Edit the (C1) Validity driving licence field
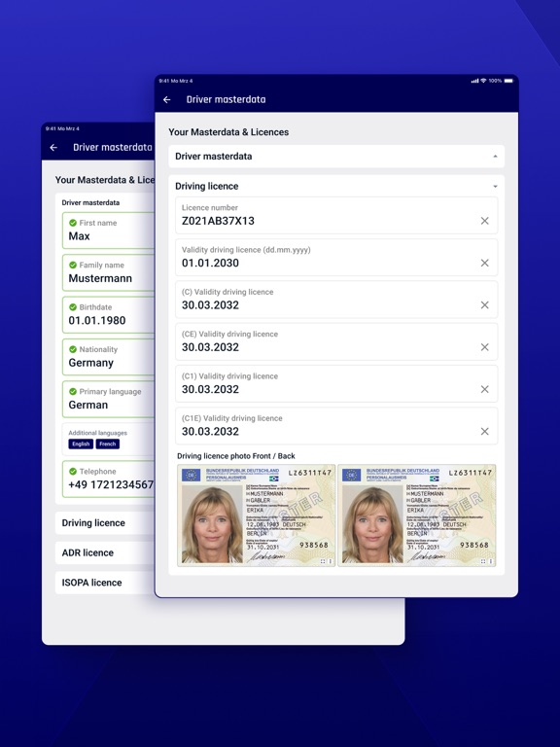The width and height of the screenshot is (560, 747). 336,384
